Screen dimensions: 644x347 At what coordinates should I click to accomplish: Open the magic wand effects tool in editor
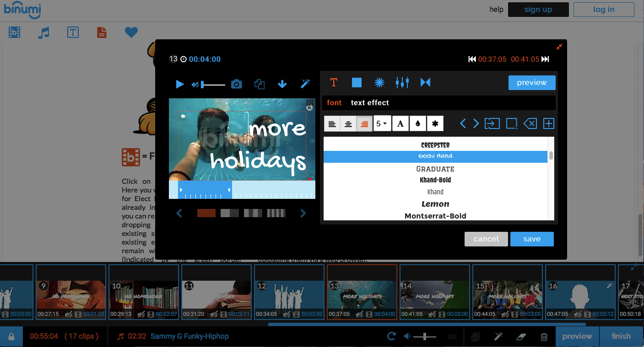(x=305, y=84)
